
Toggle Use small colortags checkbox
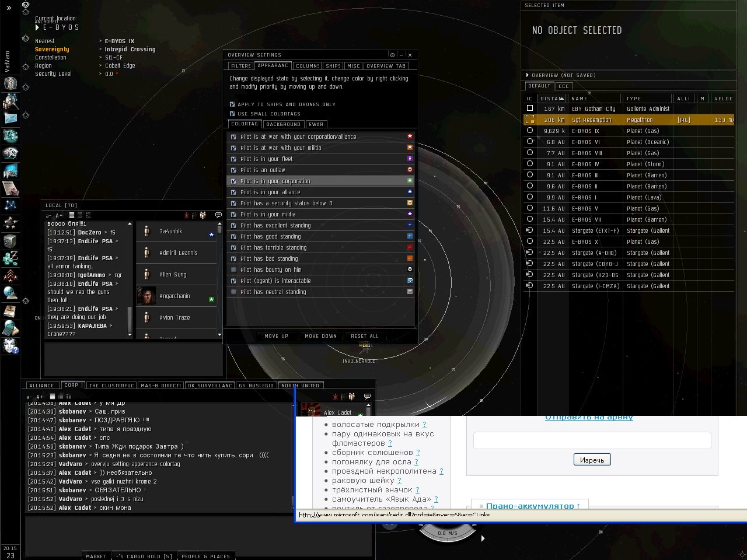pos(232,114)
